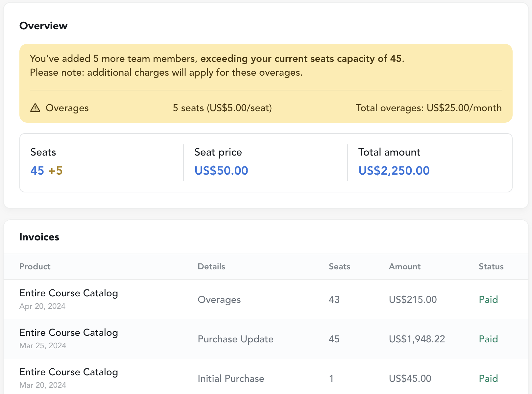Click the US$1,948.22 amount cell
Screen dimensions: 532x394
[417, 339]
